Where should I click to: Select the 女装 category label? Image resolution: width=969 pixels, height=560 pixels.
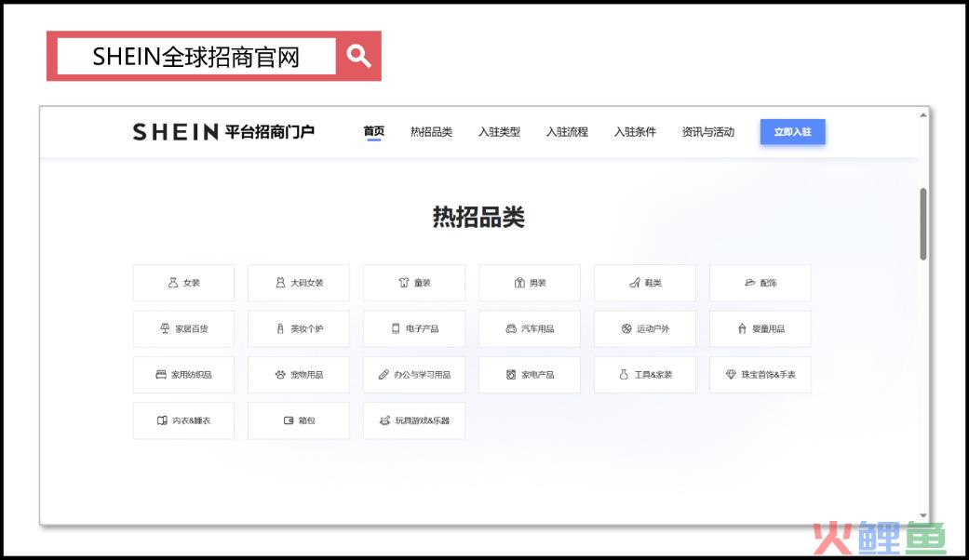click(x=192, y=283)
